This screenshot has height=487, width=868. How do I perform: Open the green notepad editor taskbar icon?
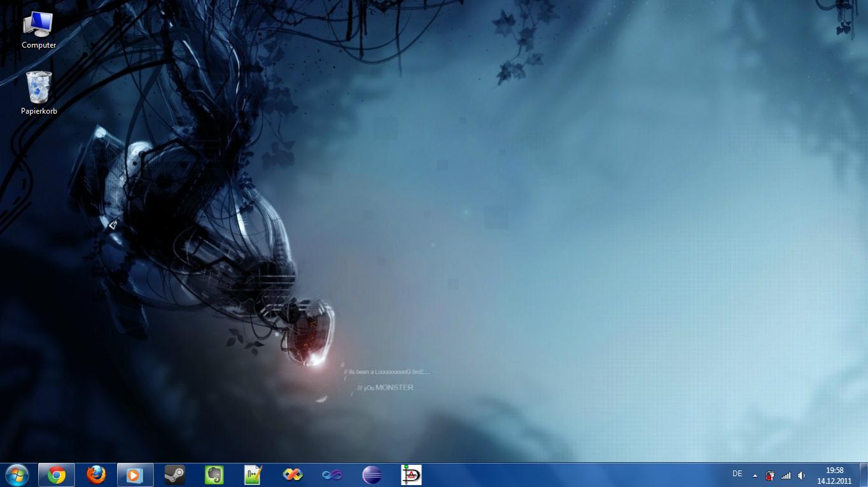tap(253, 475)
